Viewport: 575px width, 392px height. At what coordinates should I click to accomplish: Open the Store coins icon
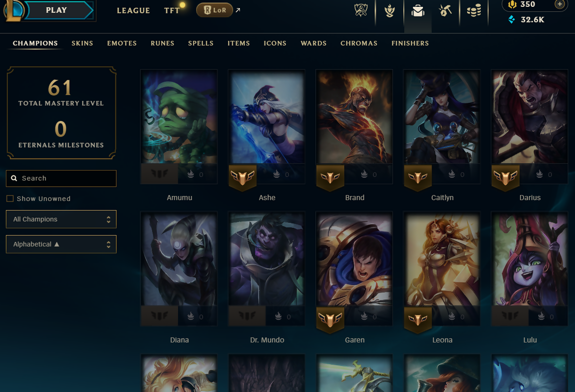(474, 11)
